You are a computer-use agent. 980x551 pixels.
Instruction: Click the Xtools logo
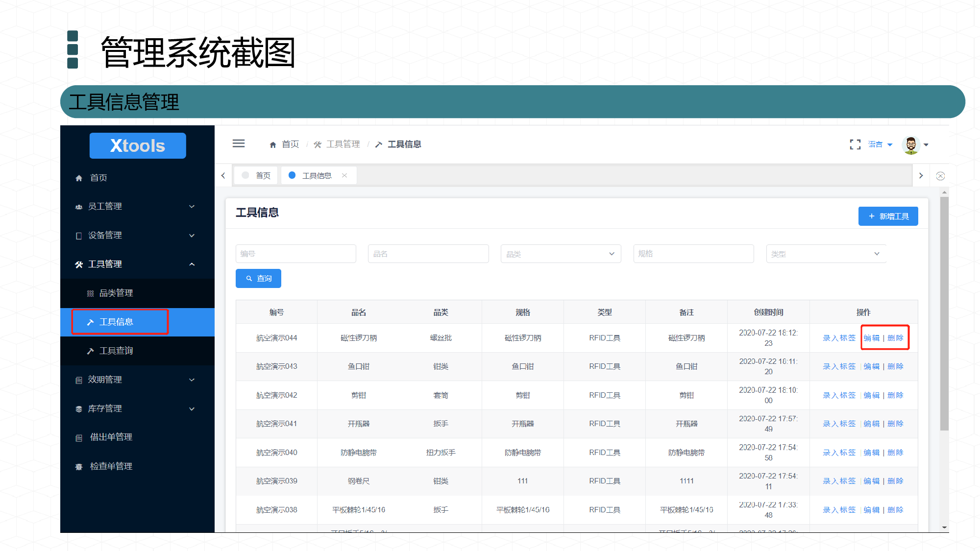click(x=138, y=145)
